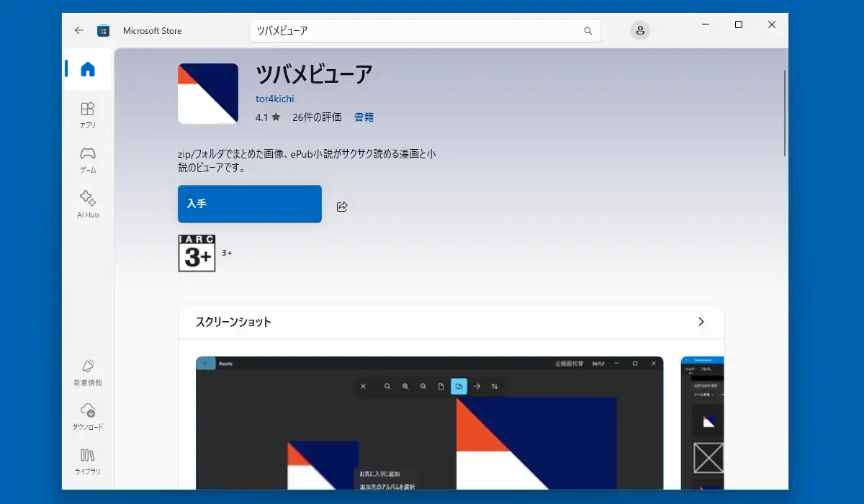Screen dimensions: 864x504
Task: Open ダウンロード in the sidebar
Action: [x=88, y=417]
